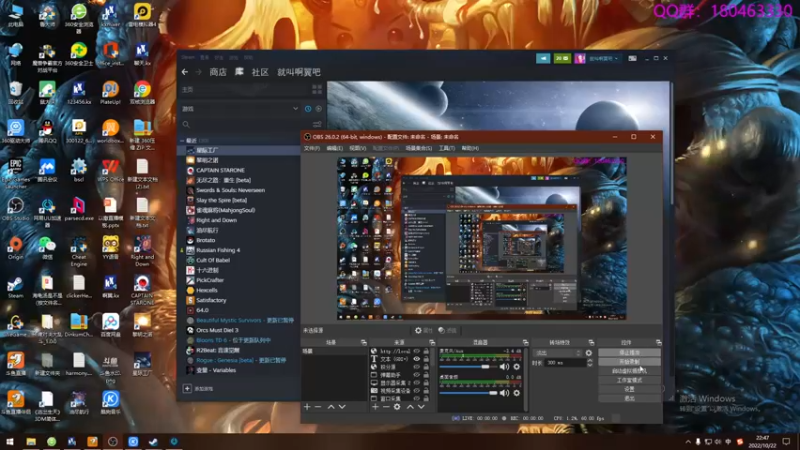Collapse the recent games section in Steam

point(182,140)
